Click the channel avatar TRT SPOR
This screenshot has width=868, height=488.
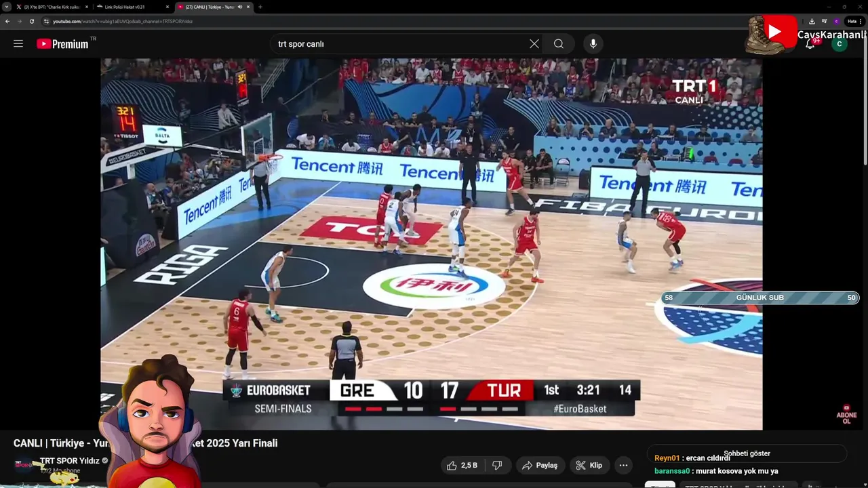24,465
